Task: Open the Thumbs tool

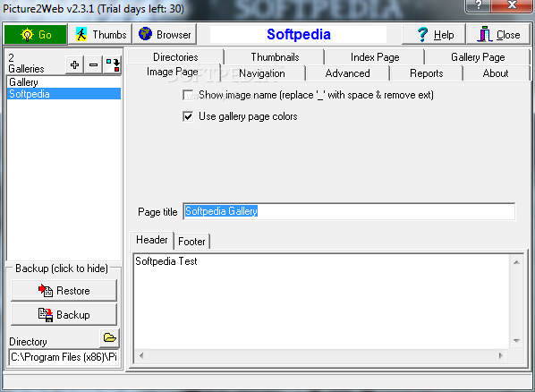Action: [x=100, y=35]
